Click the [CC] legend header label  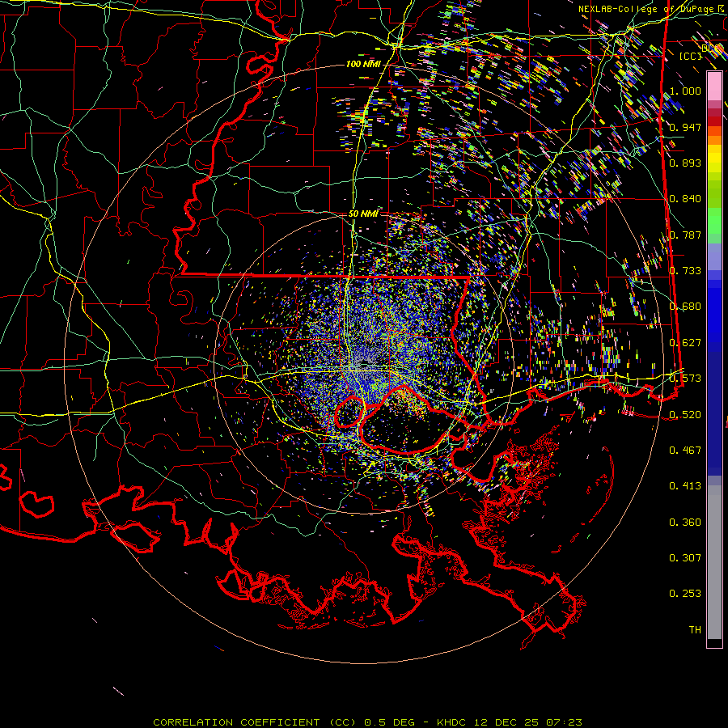point(690,56)
